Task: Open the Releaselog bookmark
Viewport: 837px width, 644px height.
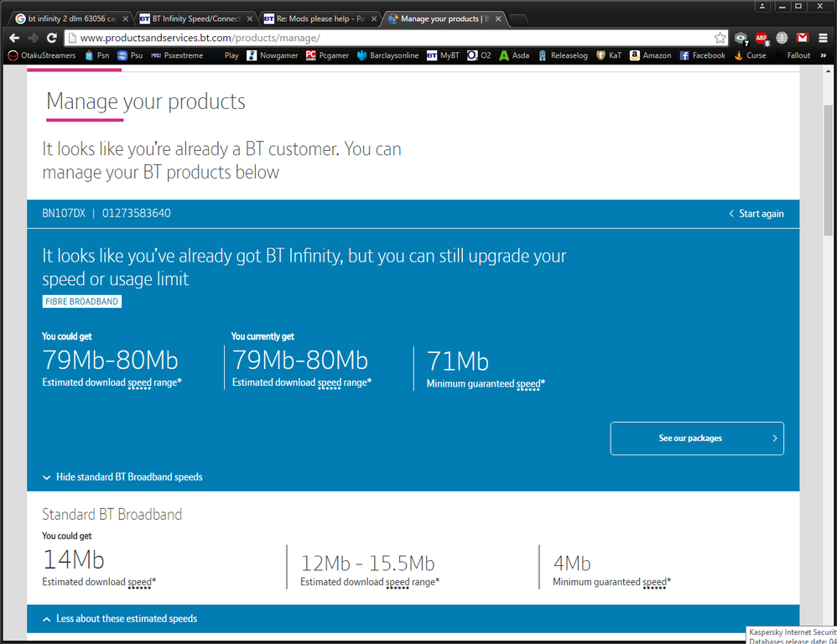Action: click(563, 55)
